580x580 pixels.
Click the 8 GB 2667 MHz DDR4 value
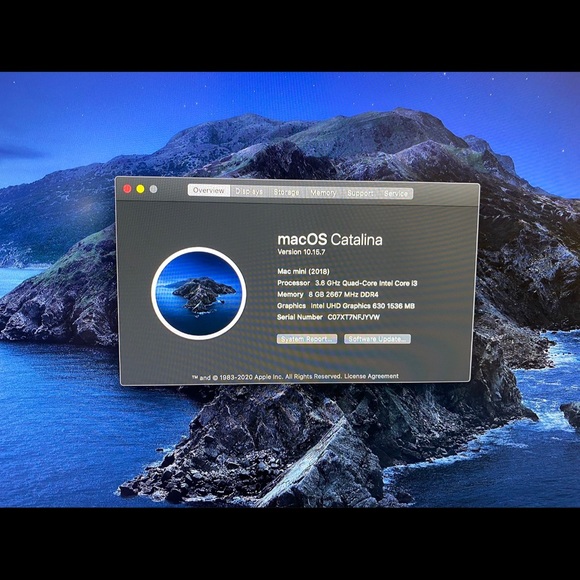click(343, 294)
